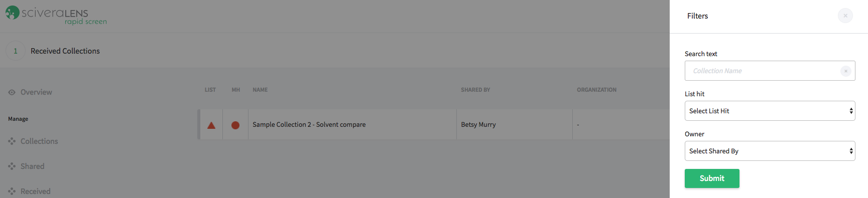Close the Filters panel
The height and width of the screenshot is (198, 868).
(x=845, y=16)
